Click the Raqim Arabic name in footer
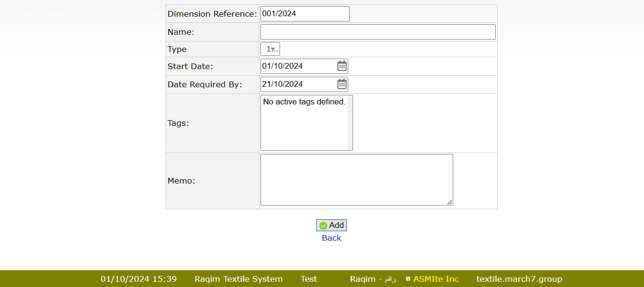This screenshot has width=644, height=287. tap(373, 279)
